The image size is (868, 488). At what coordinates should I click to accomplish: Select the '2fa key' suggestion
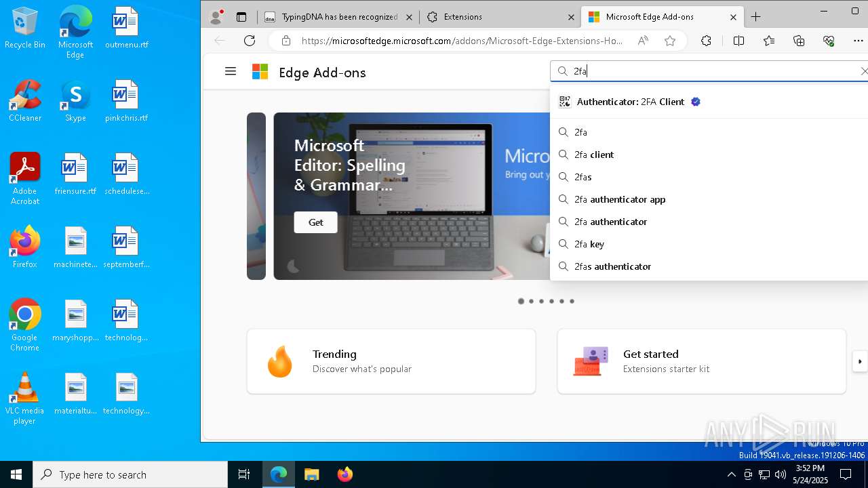tap(709, 244)
